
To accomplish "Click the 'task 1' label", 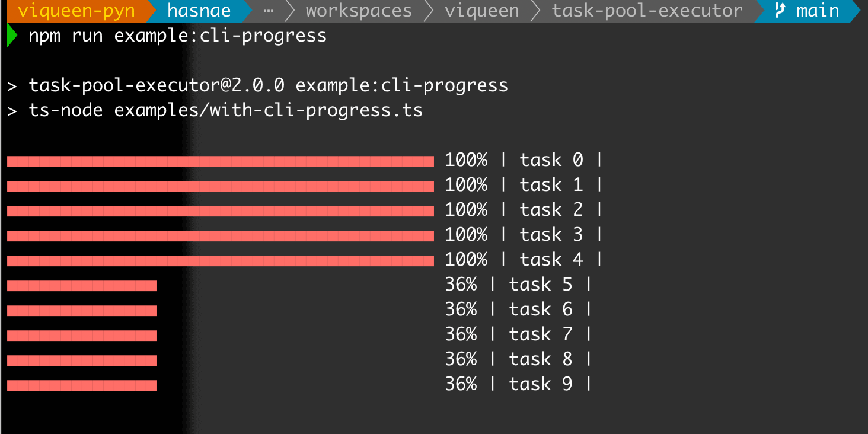I will click(x=551, y=185).
